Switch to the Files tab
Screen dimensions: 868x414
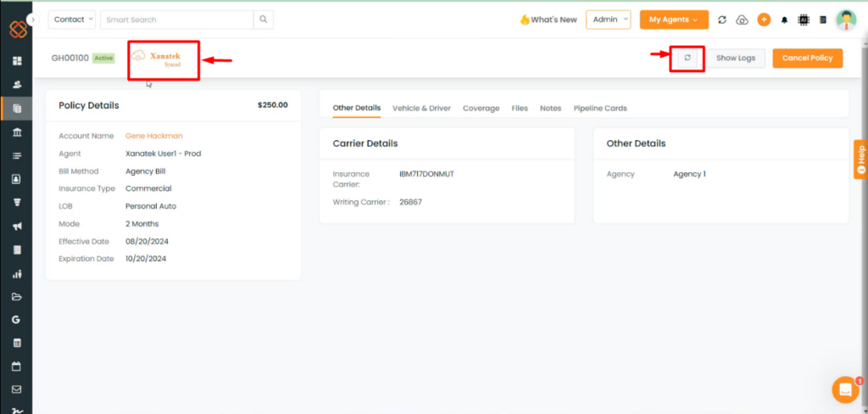520,108
